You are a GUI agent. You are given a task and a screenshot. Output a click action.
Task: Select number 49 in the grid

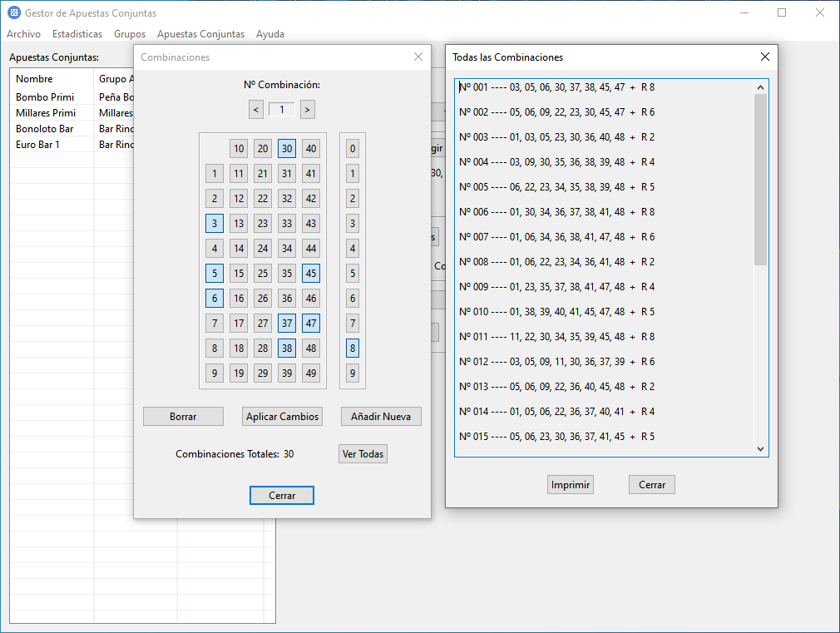click(x=311, y=373)
